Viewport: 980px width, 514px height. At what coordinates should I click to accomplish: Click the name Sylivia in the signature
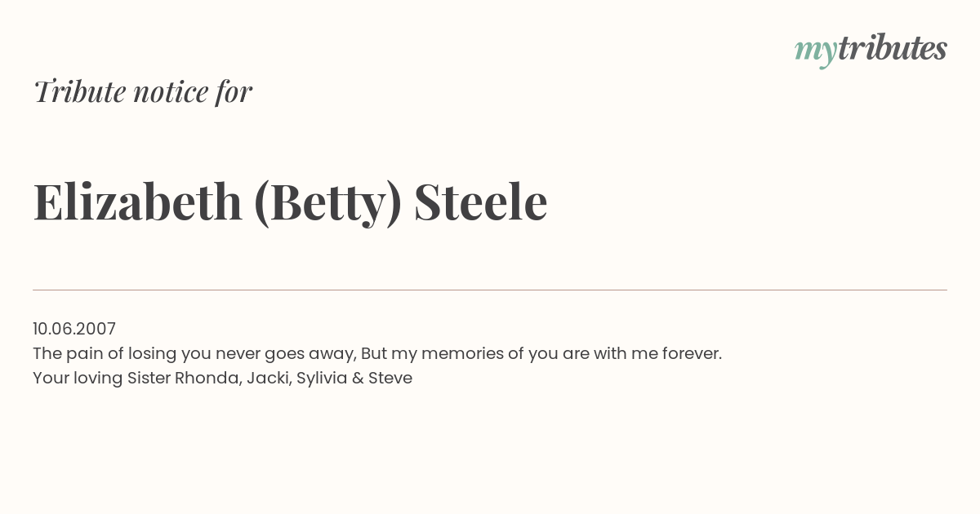point(322,378)
